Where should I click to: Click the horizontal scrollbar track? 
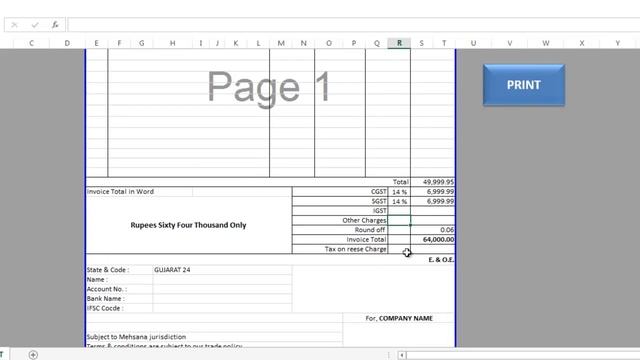pyautogui.click(x=522, y=355)
